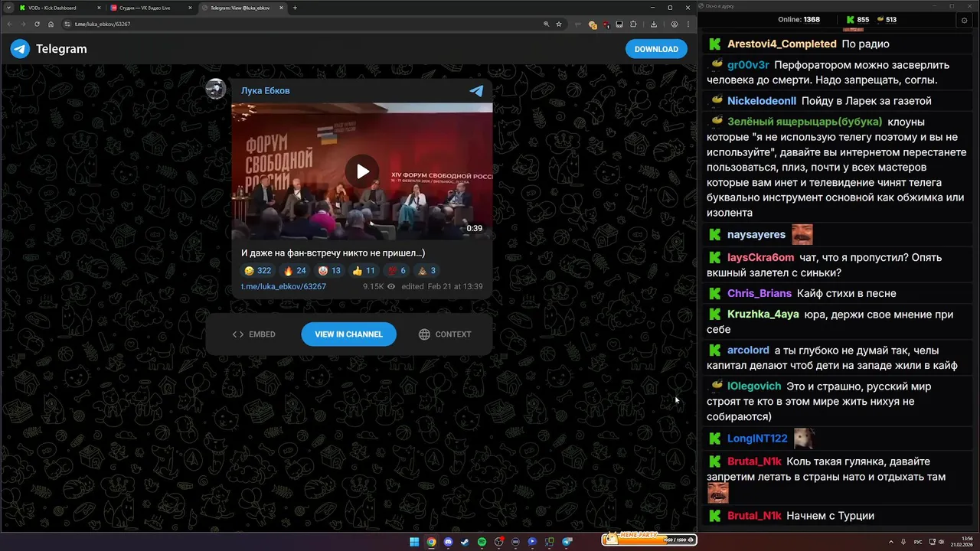
Task: Click username Brutal_N1k saying Начнем с Турции
Action: click(754, 516)
